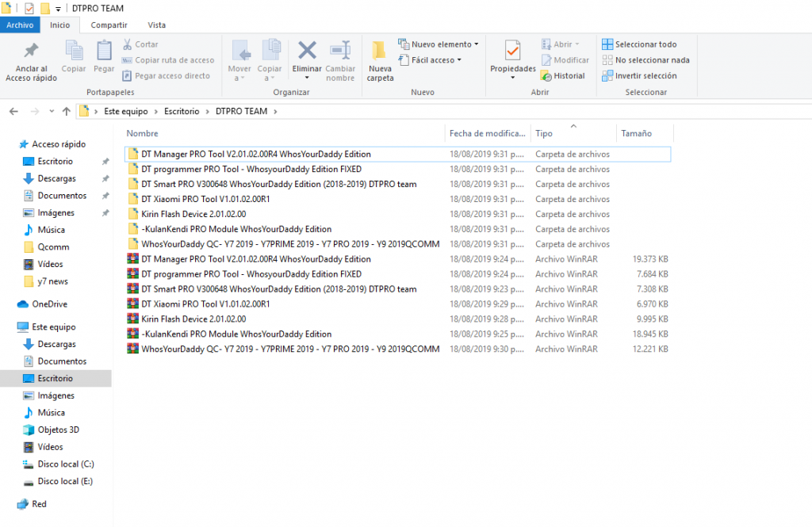Click the Eliminar red X icon
The width and height of the screenshot is (812, 527).
[307, 50]
